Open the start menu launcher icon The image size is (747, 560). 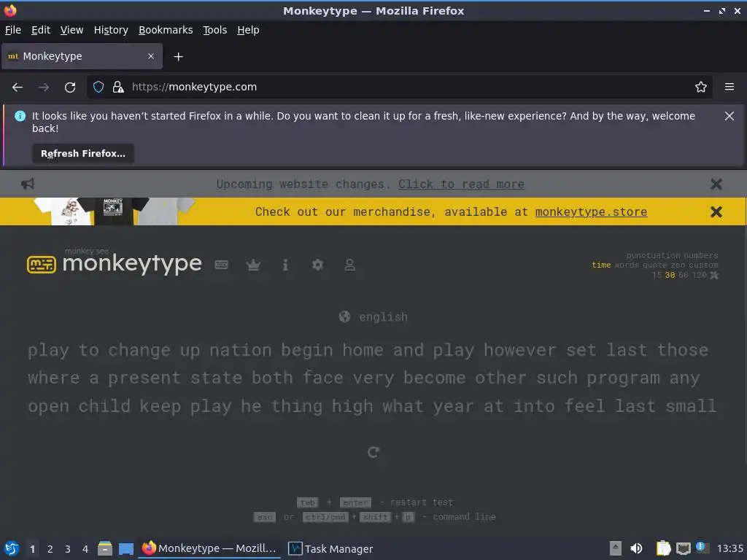pos(12,548)
